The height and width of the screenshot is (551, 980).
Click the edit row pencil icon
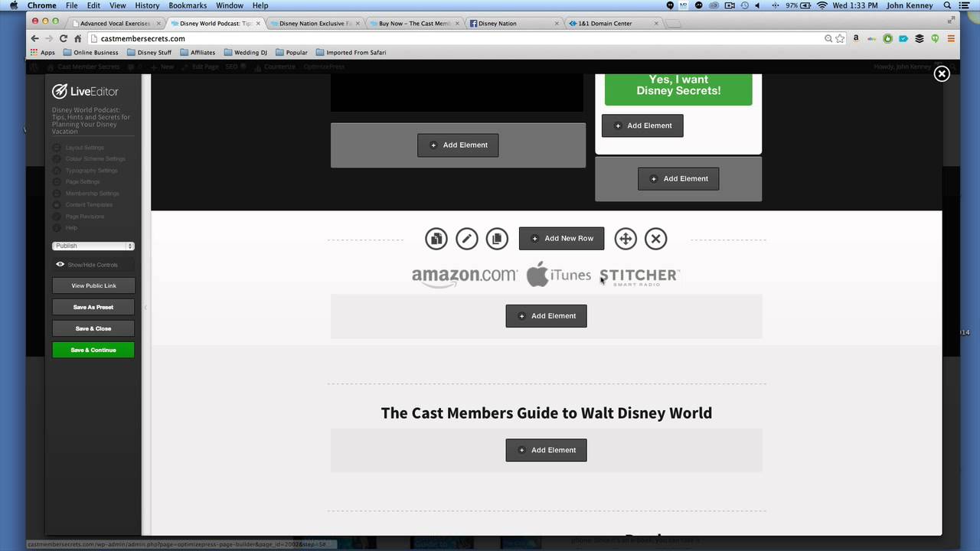tap(466, 239)
